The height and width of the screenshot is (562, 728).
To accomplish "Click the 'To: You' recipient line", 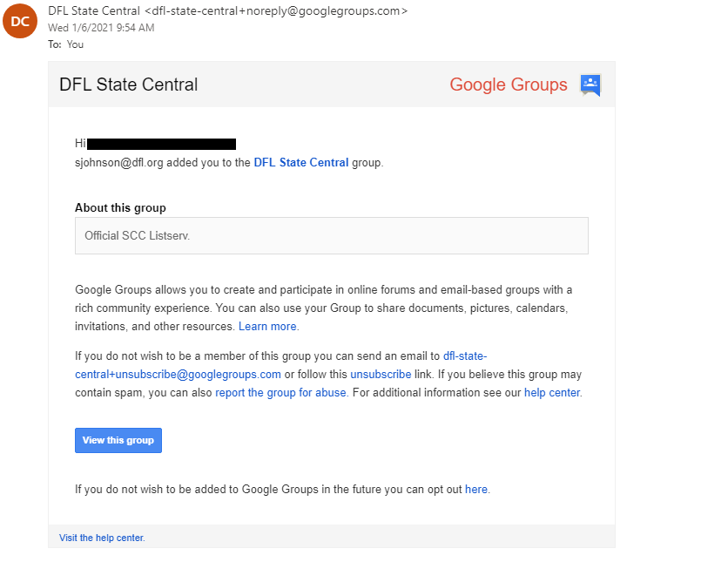I will pyautogui.click(x=66, y=44).
